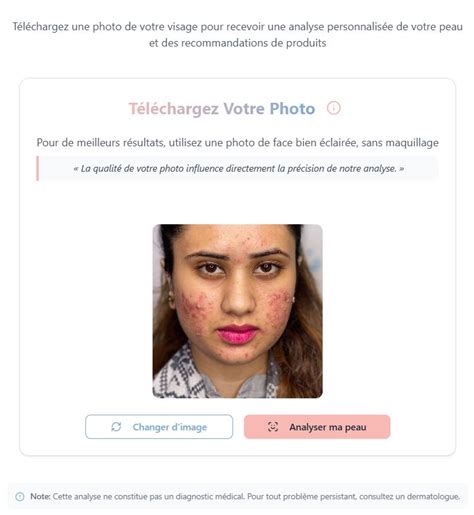Click the face scan icon in Analyser ma peau
This screenshot has height=515, width=474.
pyautogui.click(x=273, y=427)
